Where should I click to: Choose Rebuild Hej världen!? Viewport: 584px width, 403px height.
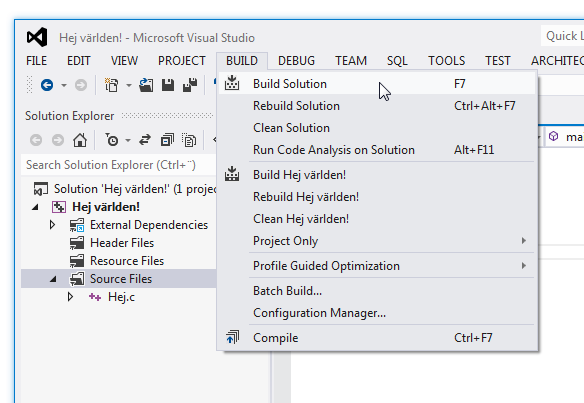tap(376, 197)
